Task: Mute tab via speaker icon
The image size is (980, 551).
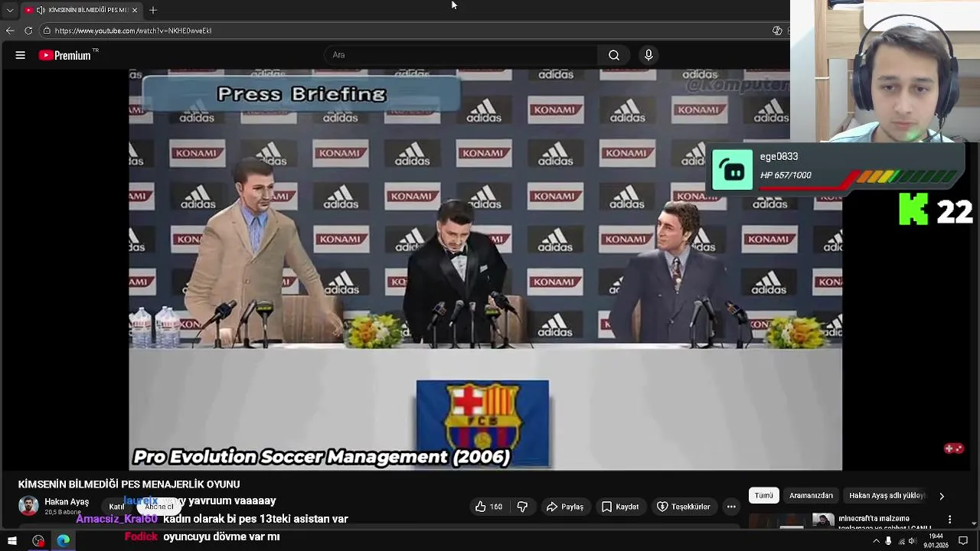Action: pos(40,10)
